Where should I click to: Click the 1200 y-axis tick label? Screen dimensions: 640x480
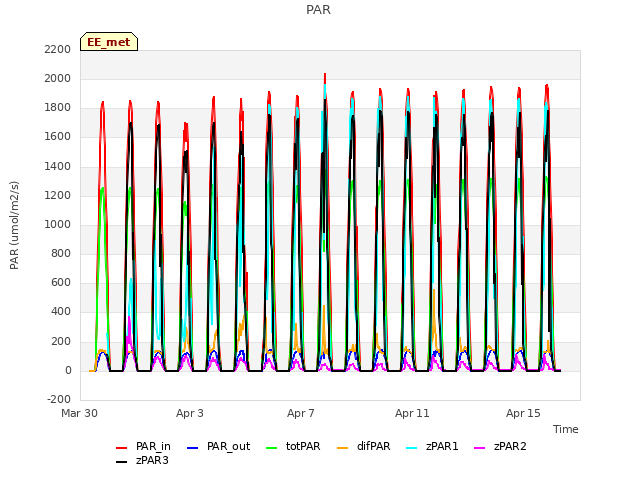pyautogui.click(x=58, y=195)
